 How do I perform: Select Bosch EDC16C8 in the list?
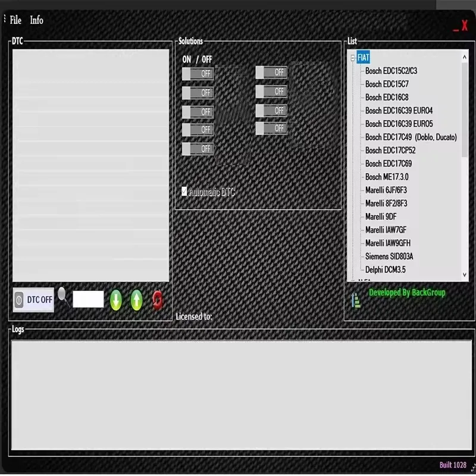pos(387,98)
